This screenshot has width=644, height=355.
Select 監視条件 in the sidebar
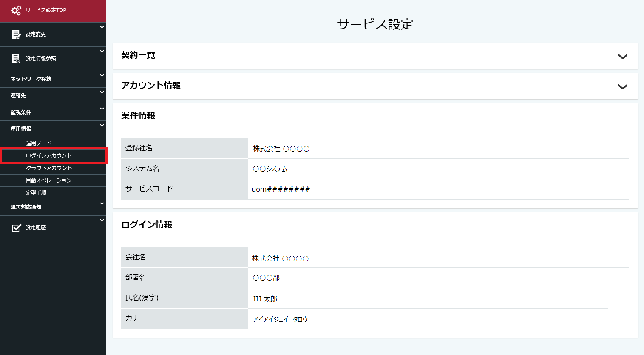tap(53, 112)
